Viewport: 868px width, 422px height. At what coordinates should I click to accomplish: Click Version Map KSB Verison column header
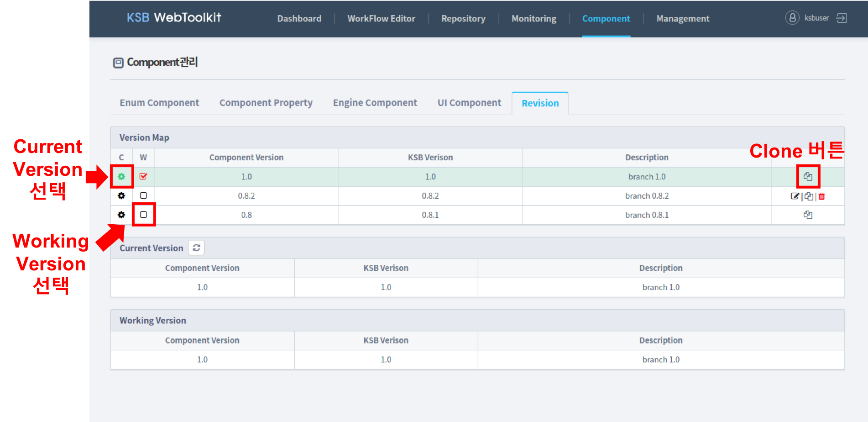[x=430, y=158]
